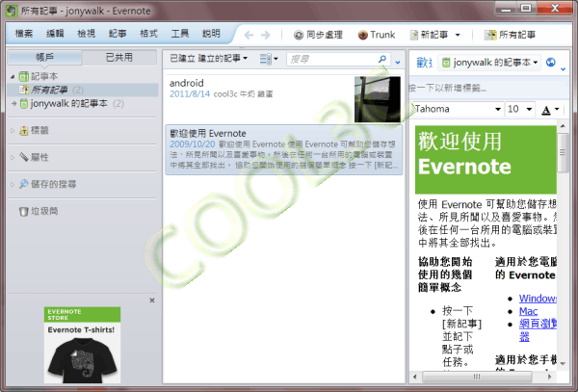Select the 歡迎使用 Evernote note
Viewport: 578px width, 392px height.
[284, 149]
